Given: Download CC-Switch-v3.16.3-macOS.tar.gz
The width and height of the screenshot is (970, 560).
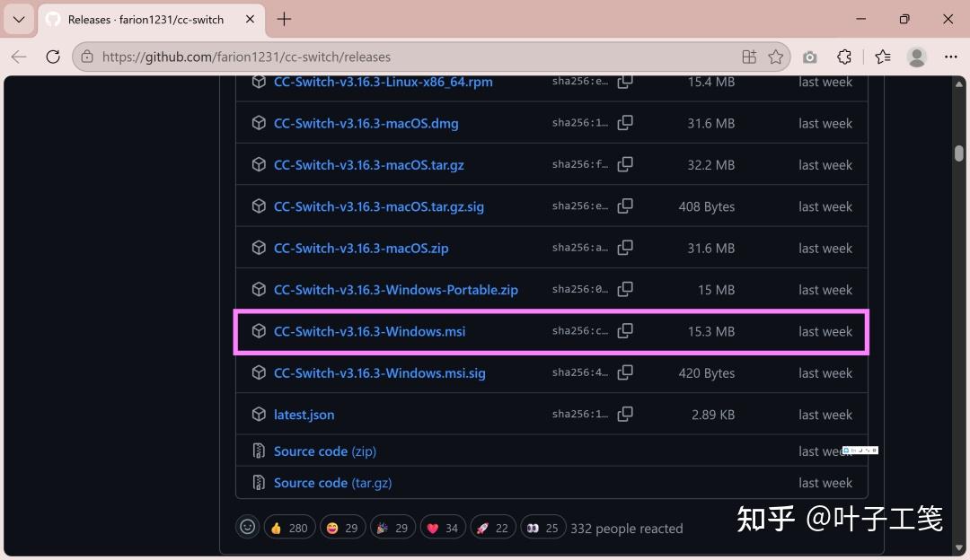Looking at the screenshot, I should [x=369, y=165].
